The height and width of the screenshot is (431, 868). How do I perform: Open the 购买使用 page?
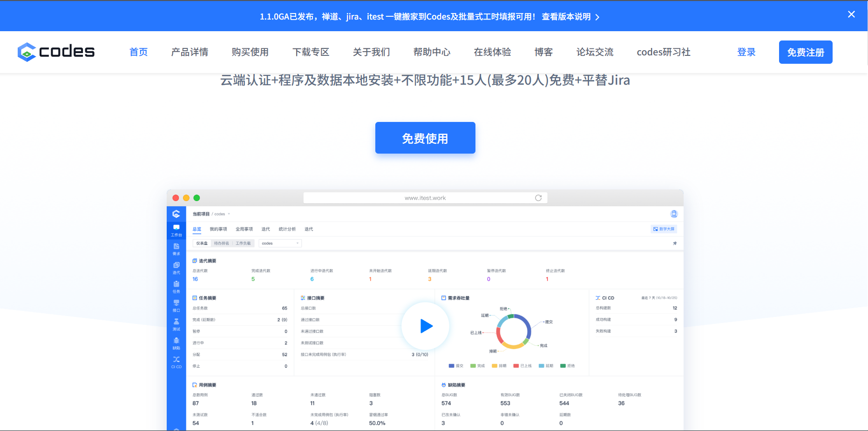click(x=250, y=52)
